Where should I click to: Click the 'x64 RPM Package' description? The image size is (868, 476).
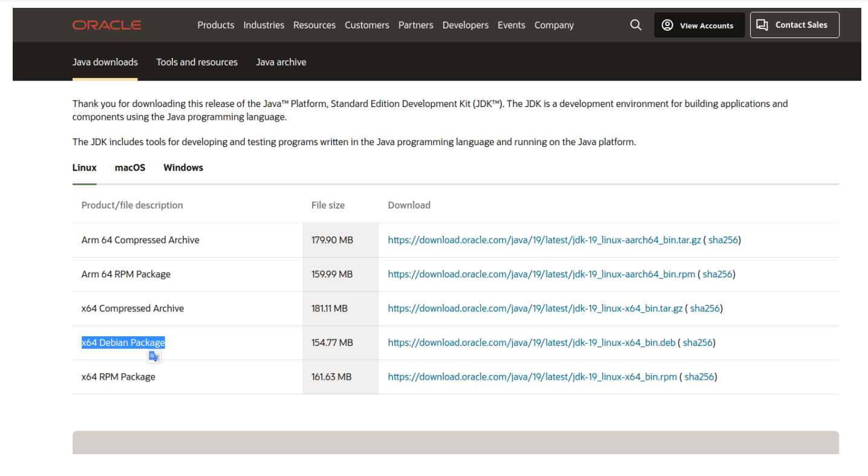pyautogui.click(x=119, y=377)
